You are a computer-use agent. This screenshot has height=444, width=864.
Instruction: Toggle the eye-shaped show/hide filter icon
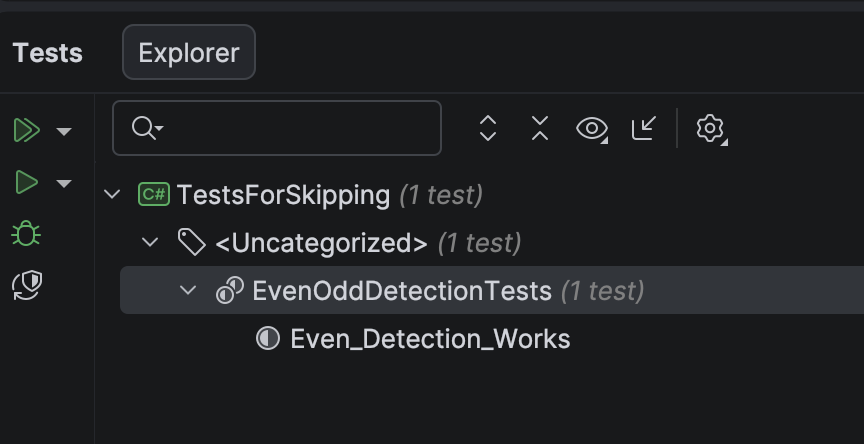coord(592,129)
